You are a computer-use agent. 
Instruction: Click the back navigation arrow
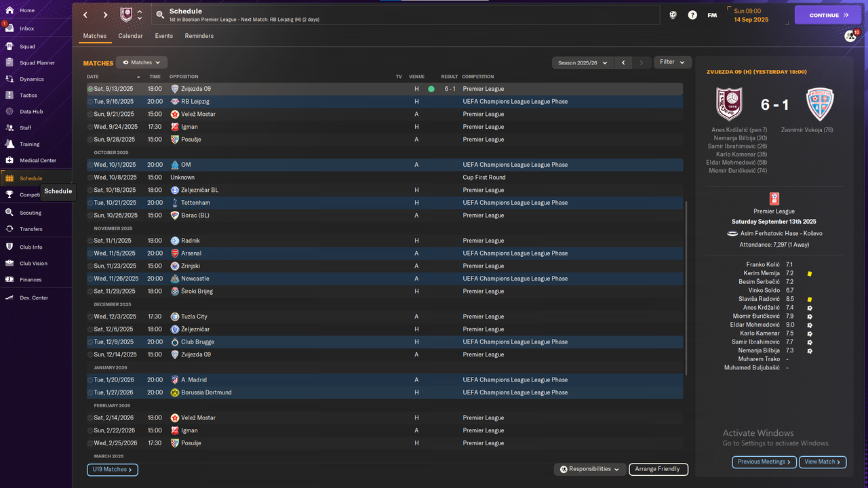pyautogui.click(x=85, y=15)
